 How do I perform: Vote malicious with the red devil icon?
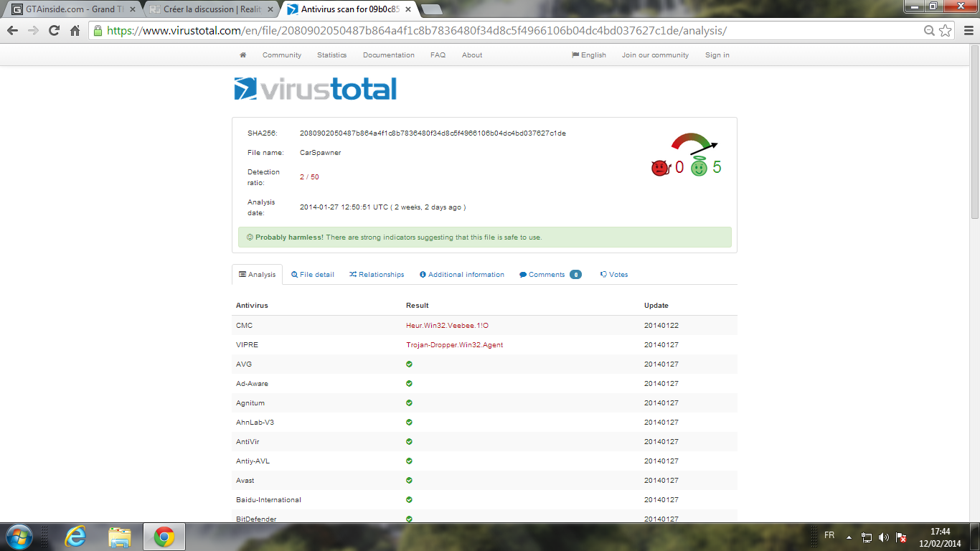click(660, 169)
